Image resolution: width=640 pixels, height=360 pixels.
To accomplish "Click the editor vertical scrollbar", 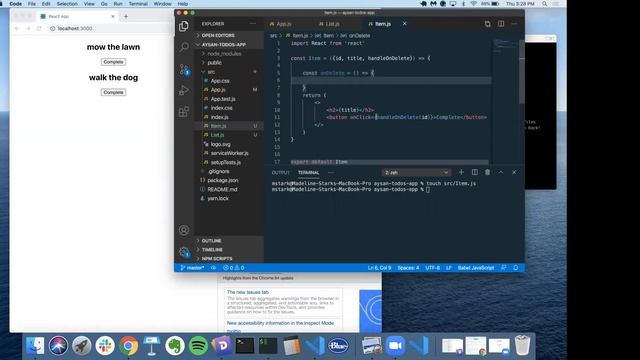I will (522, 71).
